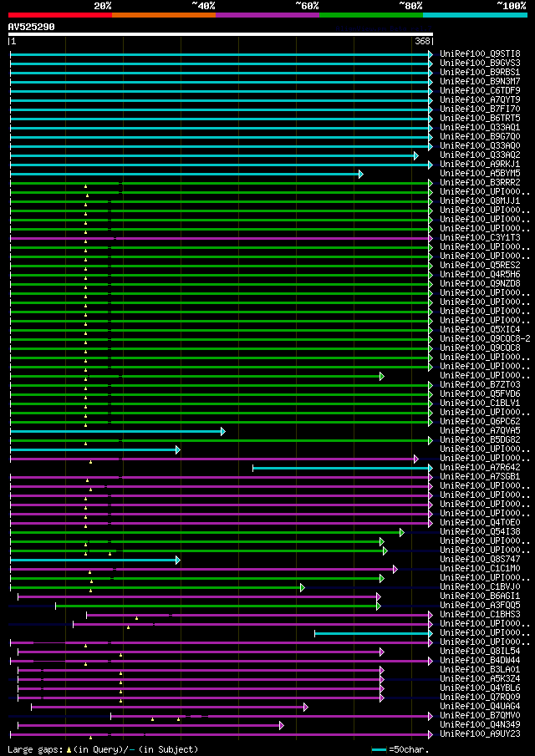Select the UniRef100_Q5FVD6 label
The width and height of the screenshot is (535, 756).
pyautogui.click(x=480, y=394)
